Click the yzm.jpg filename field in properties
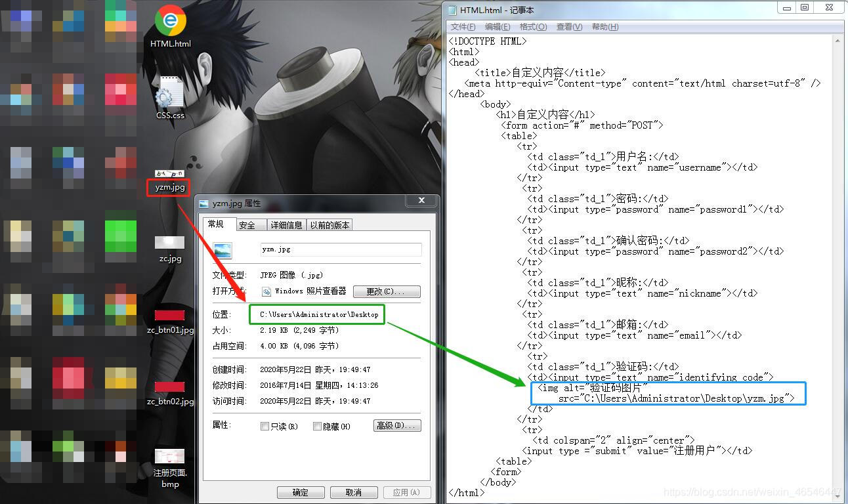 pyautogui.click(x=341, y=249)
